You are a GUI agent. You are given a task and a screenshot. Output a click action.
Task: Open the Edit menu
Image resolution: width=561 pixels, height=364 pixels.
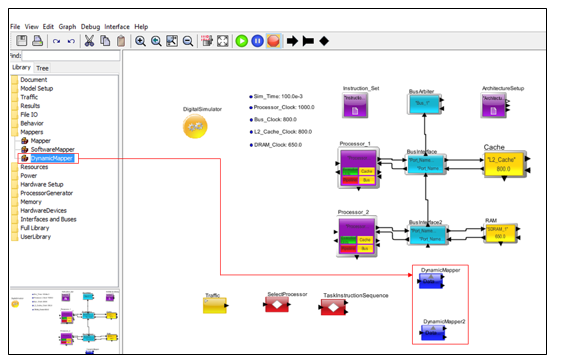48,26
